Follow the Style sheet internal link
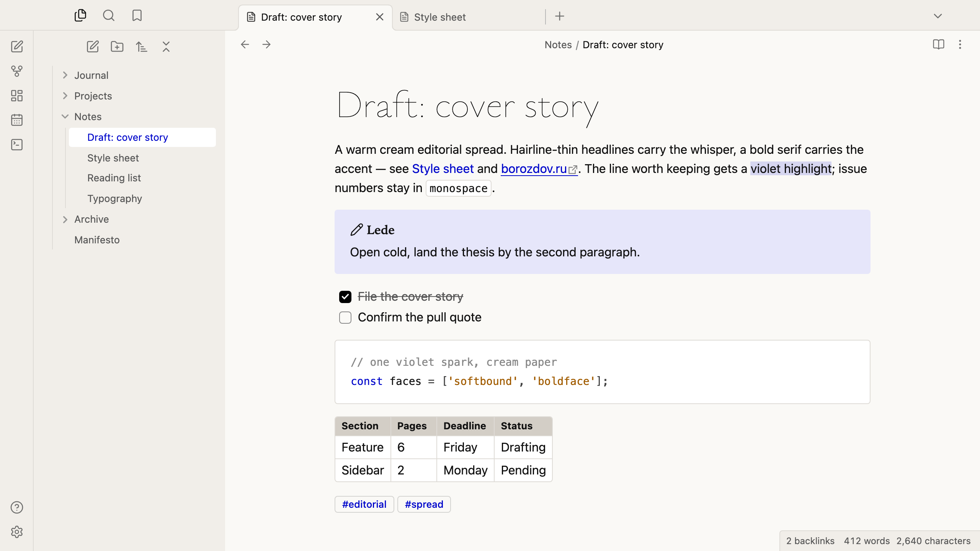The height and width of the screenshot is (551, 980). (x=443, y=169)
